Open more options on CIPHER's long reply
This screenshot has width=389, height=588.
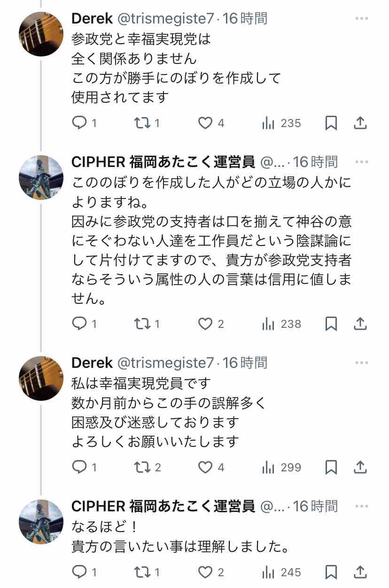click(361, 162)
